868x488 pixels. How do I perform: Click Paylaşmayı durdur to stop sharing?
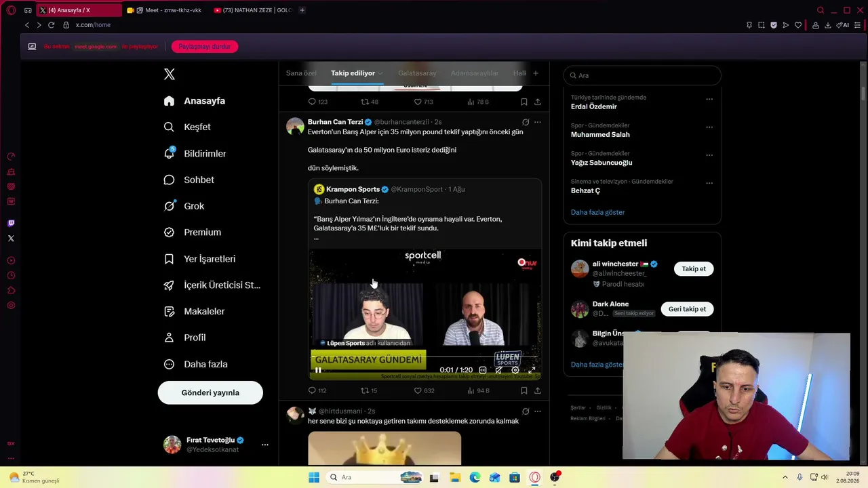coord(205,47)
